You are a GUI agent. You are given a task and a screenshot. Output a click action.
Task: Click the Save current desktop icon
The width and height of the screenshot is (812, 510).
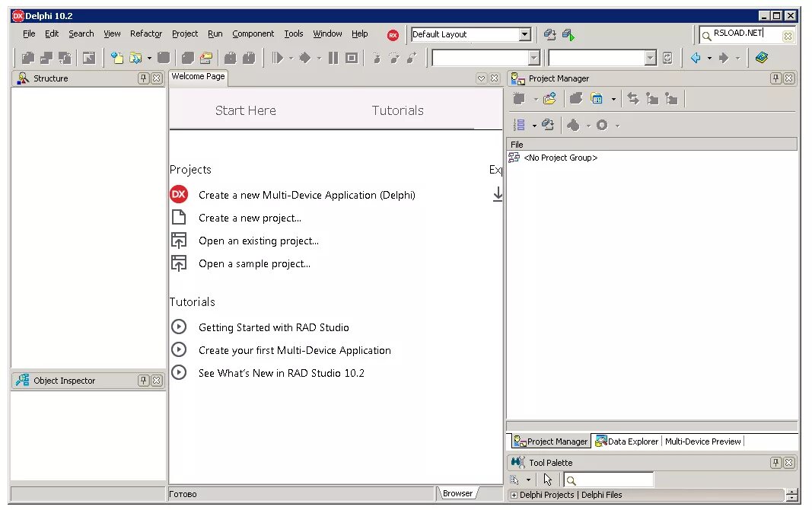549,35
